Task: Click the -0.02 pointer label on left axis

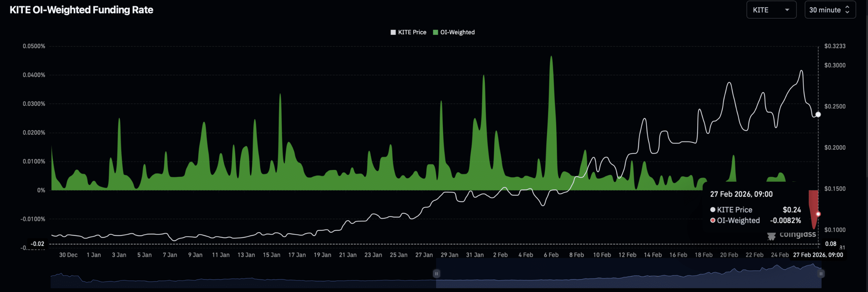Action: pyautogui.click(x=37, y=244)
